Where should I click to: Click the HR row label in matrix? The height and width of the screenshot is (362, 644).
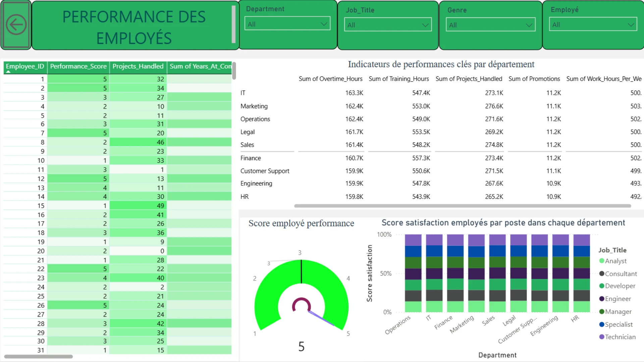pos(245,197)
